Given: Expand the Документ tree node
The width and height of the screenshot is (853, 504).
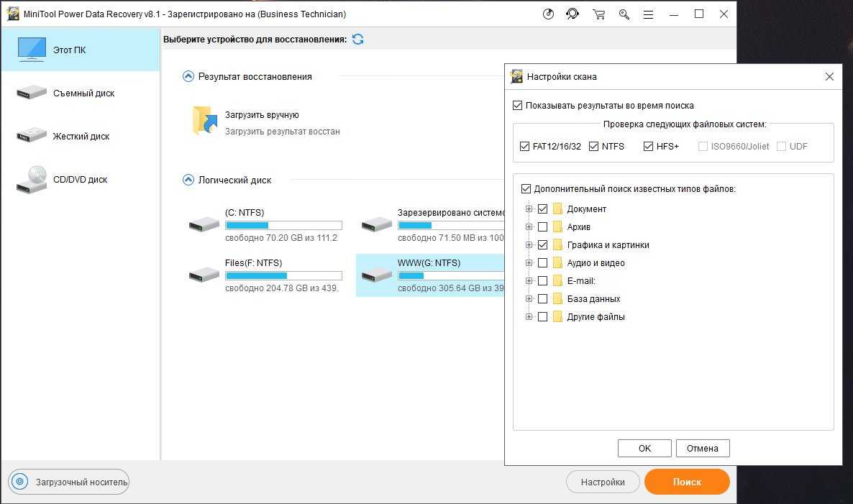Looking at the screenshot, I should point(529,209).
